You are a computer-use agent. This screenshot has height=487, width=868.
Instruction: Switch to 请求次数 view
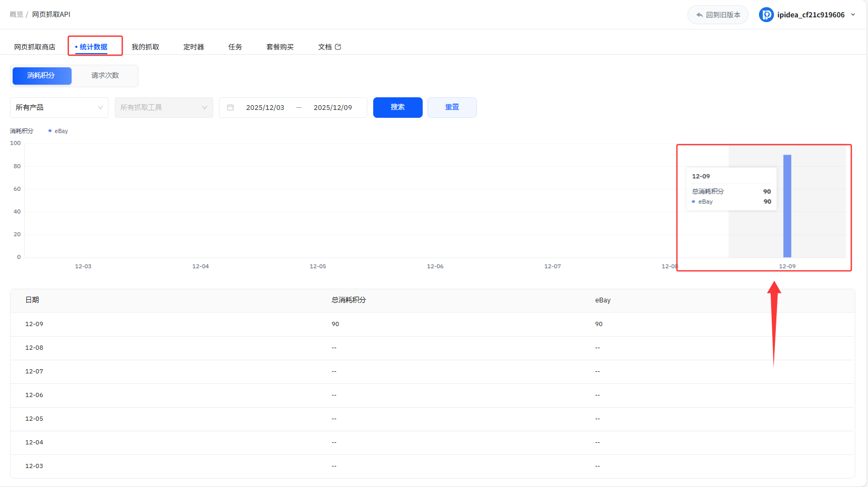coord(105,76)
